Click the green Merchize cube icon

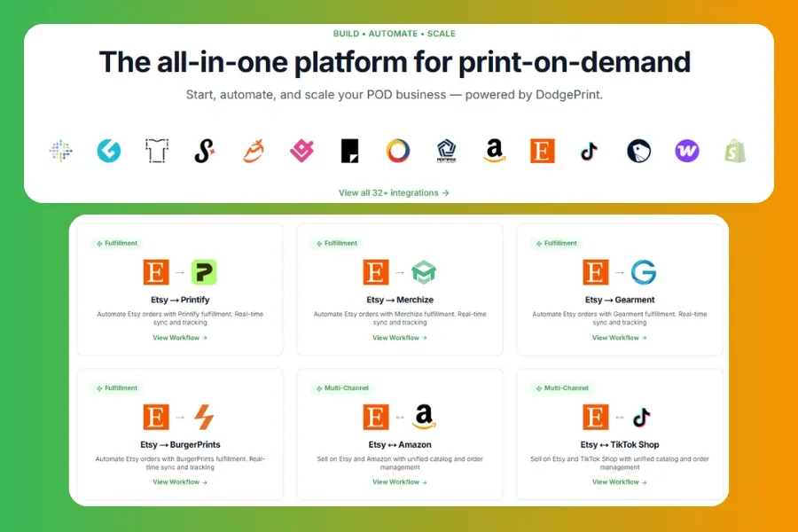click(424, 272)
